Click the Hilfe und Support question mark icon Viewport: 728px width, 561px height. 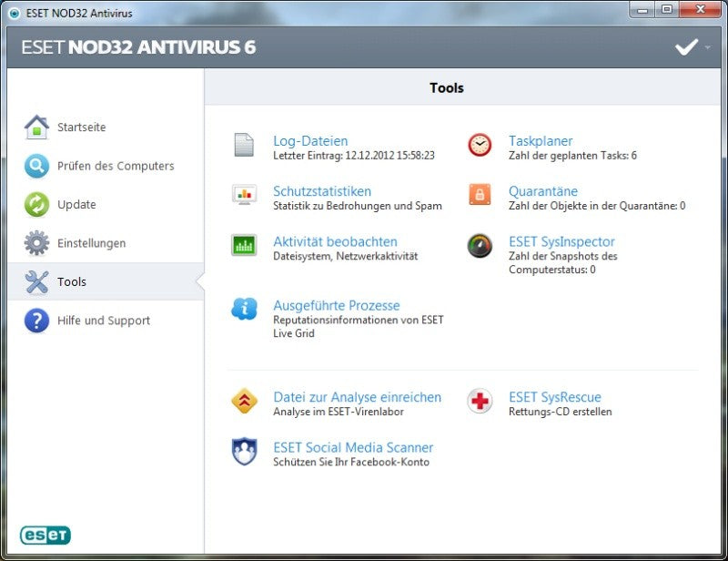pyautogui.click(x=36, y=321)
